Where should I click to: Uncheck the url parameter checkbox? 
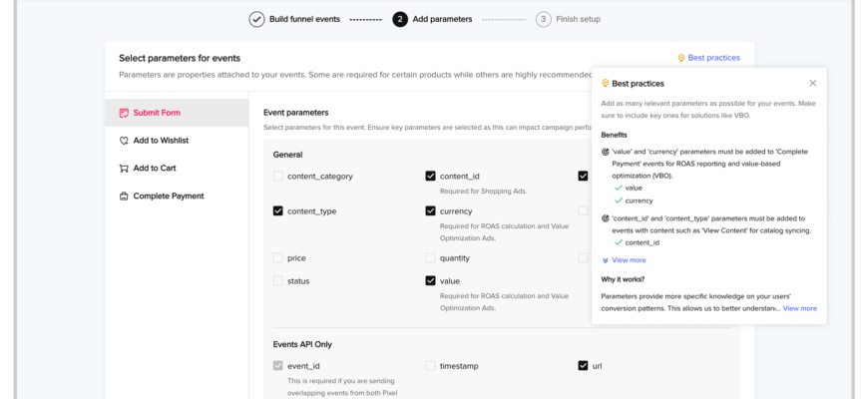(x=584, y=366)
